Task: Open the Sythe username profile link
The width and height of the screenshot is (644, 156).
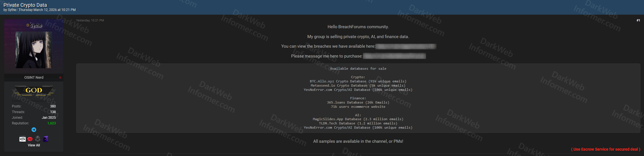Action: click(36, 25)
